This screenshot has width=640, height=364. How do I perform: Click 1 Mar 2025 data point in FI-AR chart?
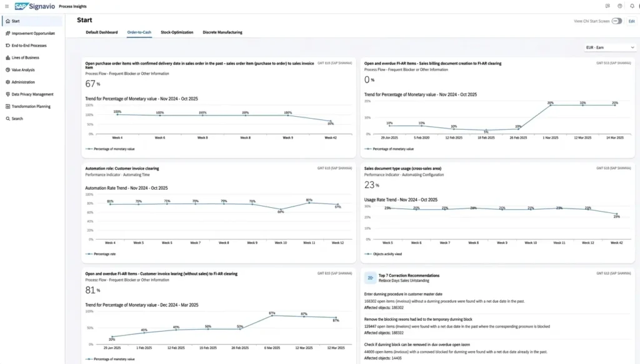(x=550, y=105)
